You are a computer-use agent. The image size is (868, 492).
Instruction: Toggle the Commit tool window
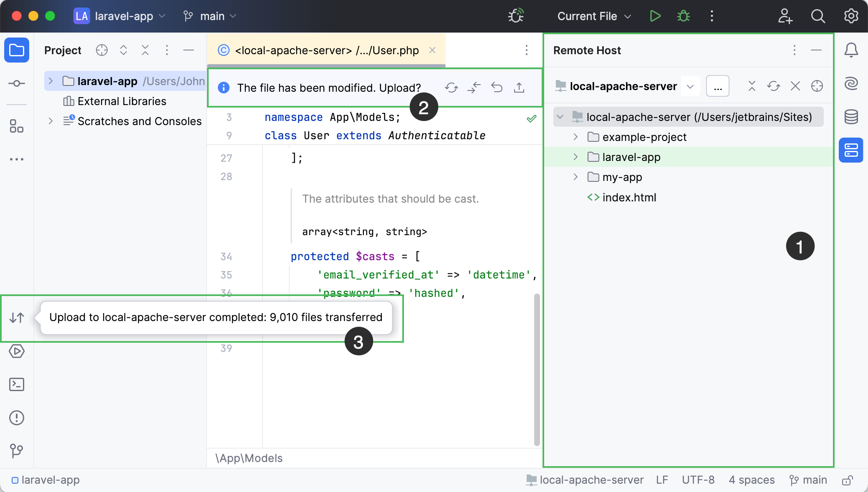click(17, 83)
